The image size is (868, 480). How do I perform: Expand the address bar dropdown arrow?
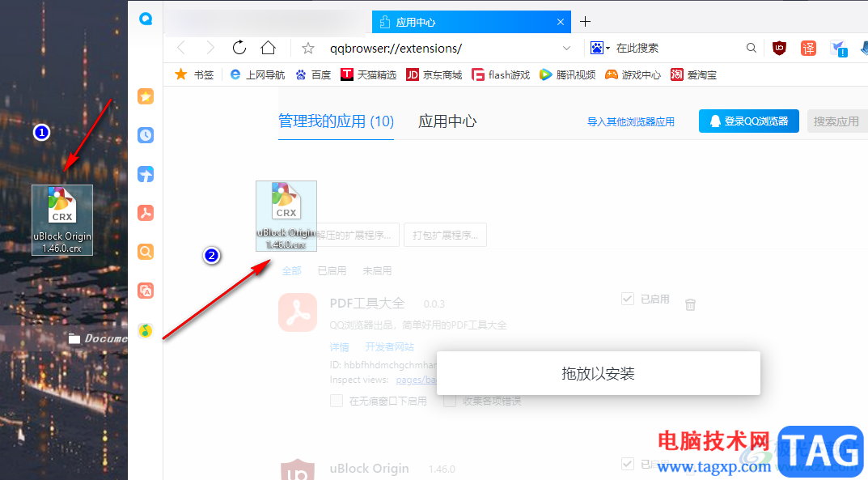(566, 49)
